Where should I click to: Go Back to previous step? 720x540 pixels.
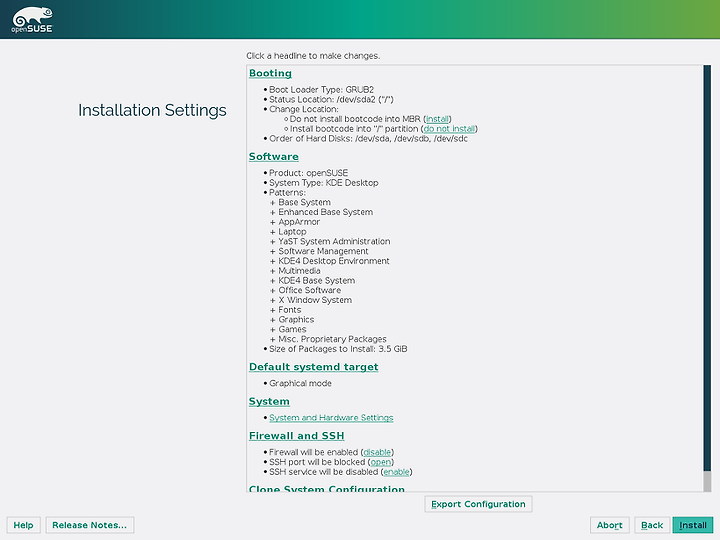click(x=652, y=525)
